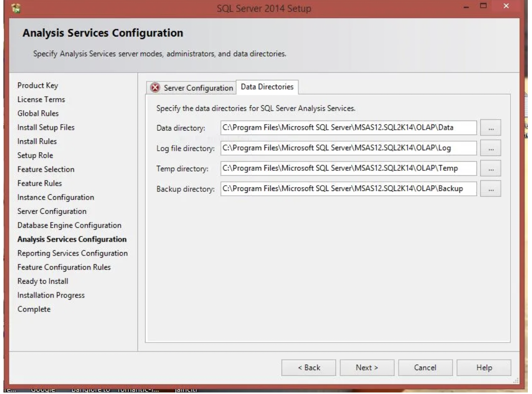
Task: Select Reporting Services Configuration step
Action: [x=73, y=253]
